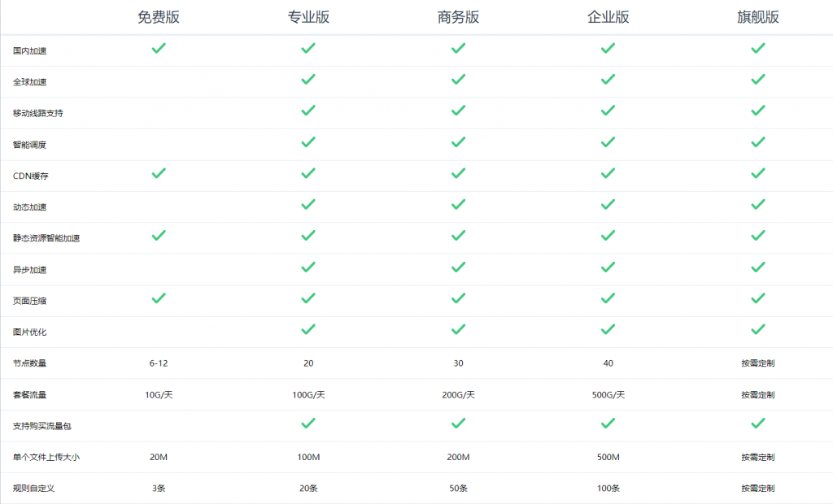
Task: Select the 免费版 column header
Action: click(159, 17)
